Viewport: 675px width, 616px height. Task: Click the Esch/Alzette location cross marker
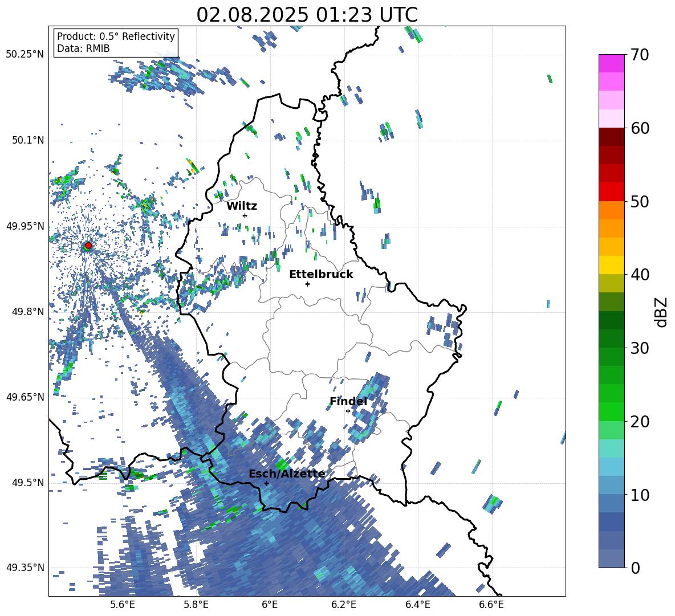click(x=266, y=483)
